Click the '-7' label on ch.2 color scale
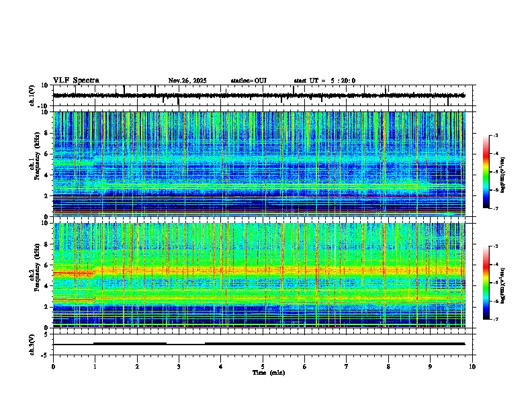 coord(496,319)
